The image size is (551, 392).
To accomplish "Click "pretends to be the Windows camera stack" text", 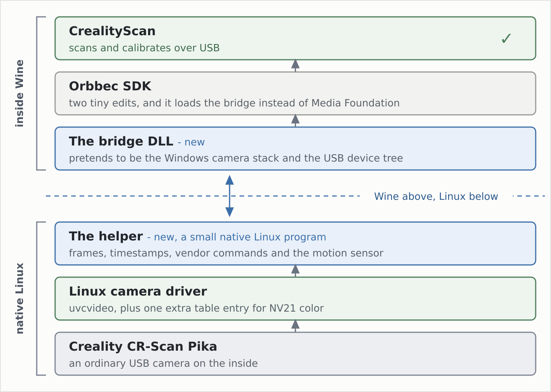I will pos(236,158).
